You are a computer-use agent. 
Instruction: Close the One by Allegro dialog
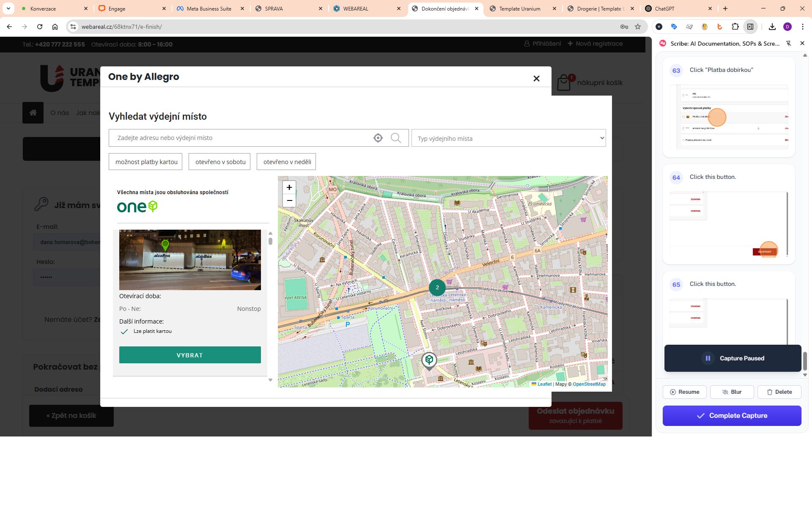[x=536, y=79]
